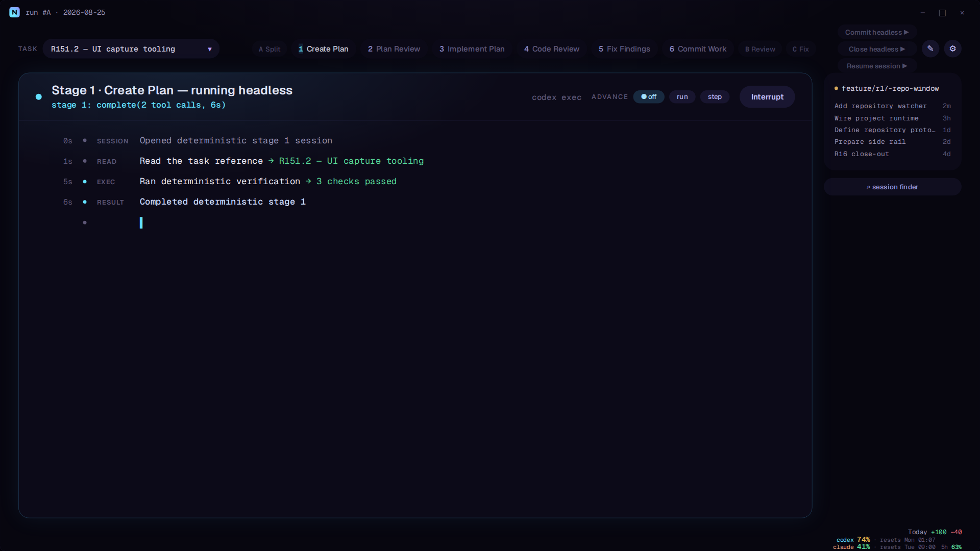Open the R16 close-out commit
The width and height of the screenshot is (980, 551).
pyautogui.click(x=892, y=154)
